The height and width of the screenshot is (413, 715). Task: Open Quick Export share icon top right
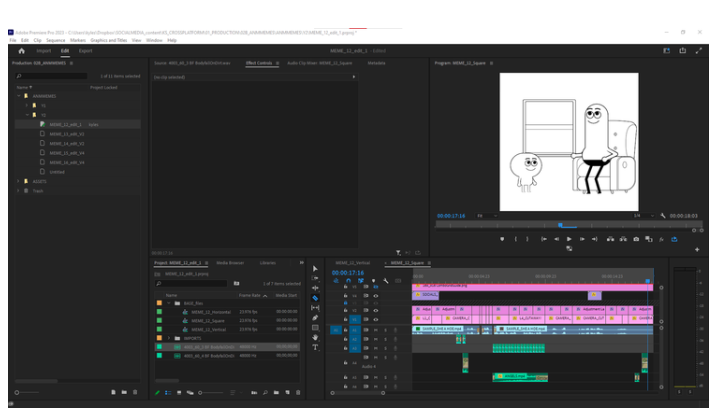683,51
